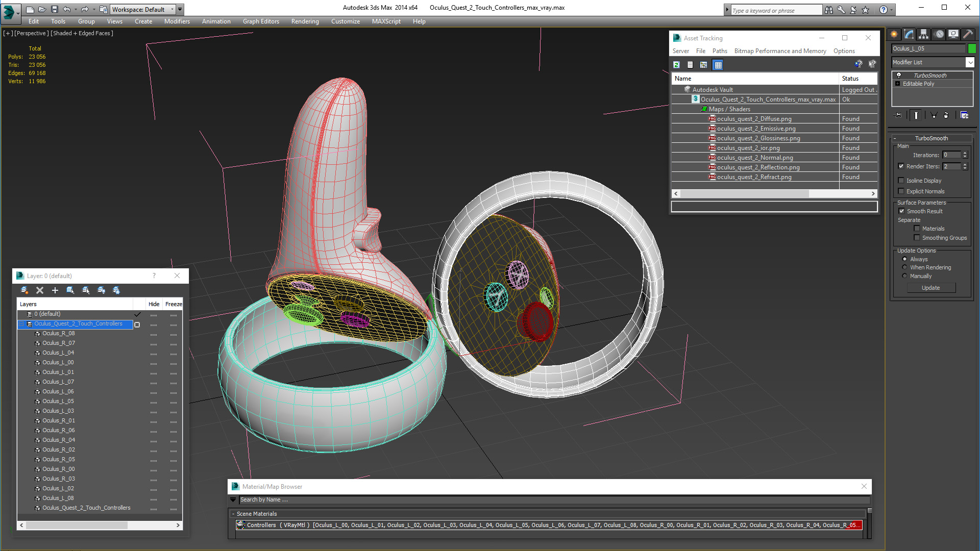
Task: Click the [Shaded + Edged Faces] viewport label
Action: [x=82, y=33]
